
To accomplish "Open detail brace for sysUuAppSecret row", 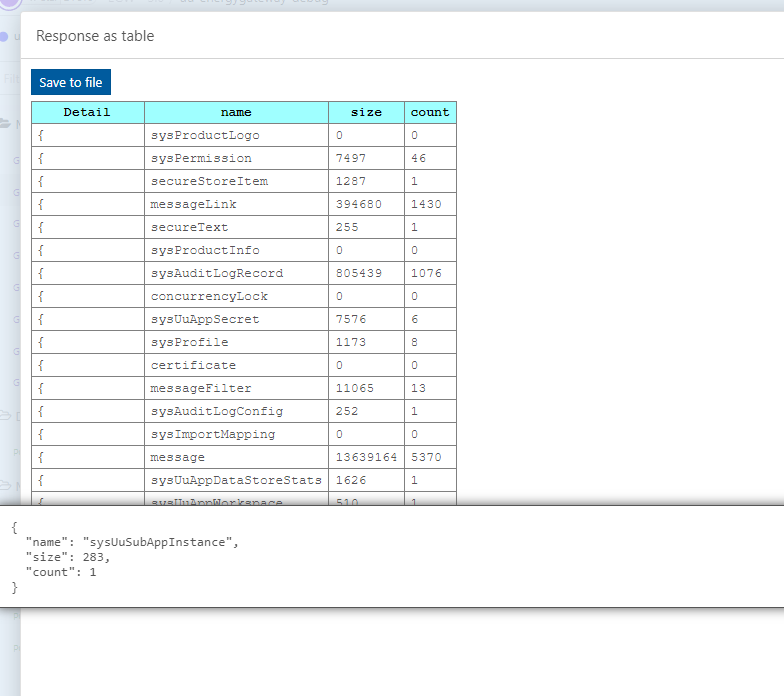I will tap(41, 319).
